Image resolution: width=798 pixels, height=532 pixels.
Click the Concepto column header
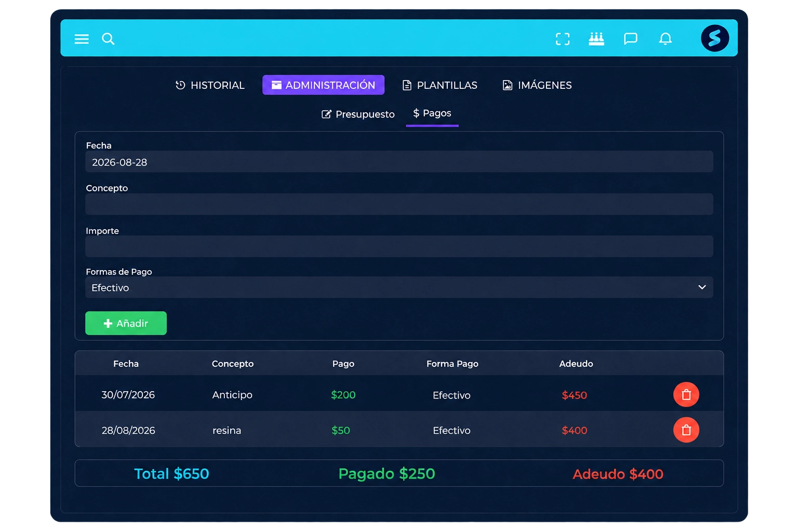click(233, 364)
